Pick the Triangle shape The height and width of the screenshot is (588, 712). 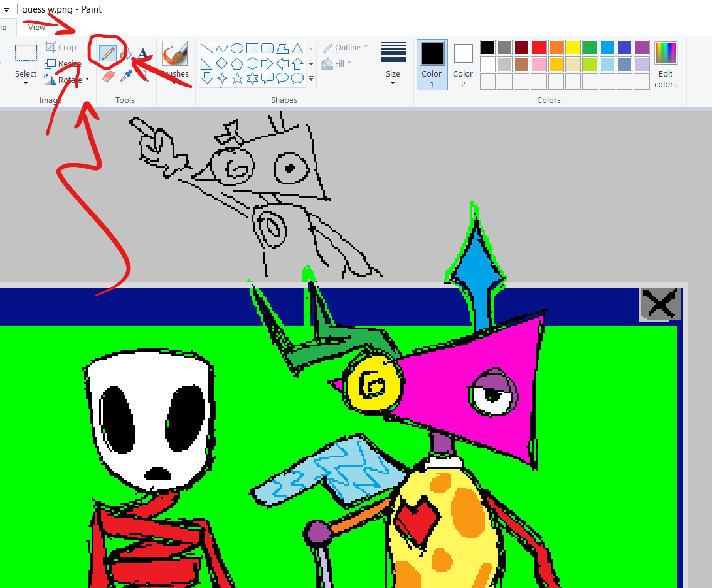297,48
